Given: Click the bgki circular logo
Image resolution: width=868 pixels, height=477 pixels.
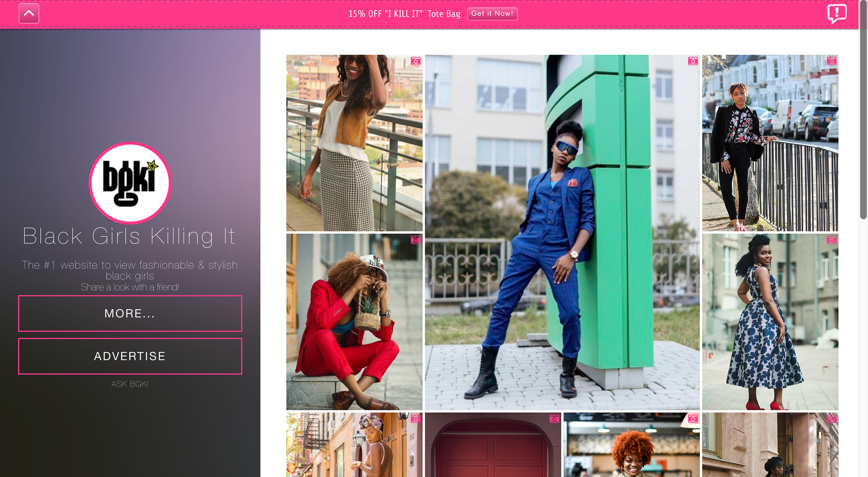Looking at the screenshot, I should click(130, 183).
